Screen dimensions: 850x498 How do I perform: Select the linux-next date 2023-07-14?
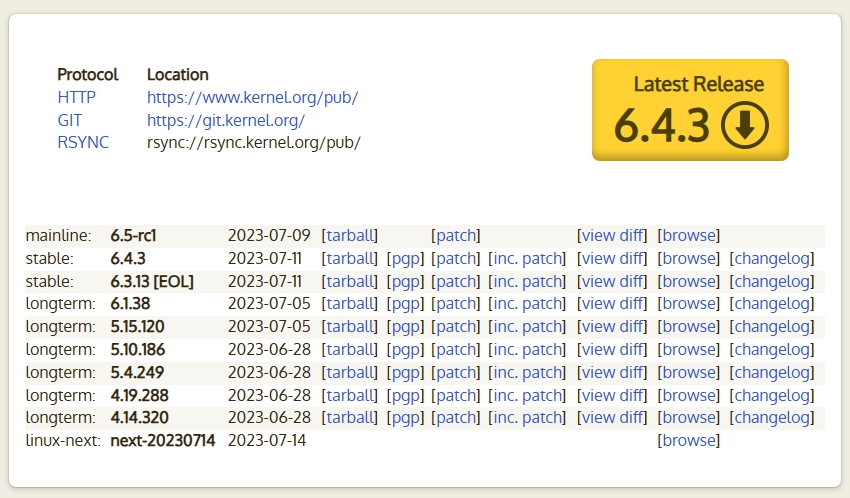pos(267,441)
